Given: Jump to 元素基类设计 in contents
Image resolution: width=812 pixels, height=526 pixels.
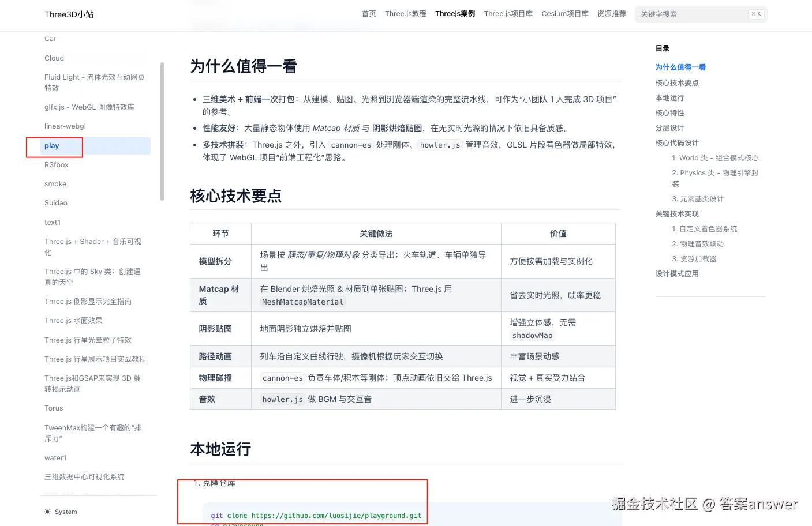Looking at the screenshot, I should click(698, 199).
